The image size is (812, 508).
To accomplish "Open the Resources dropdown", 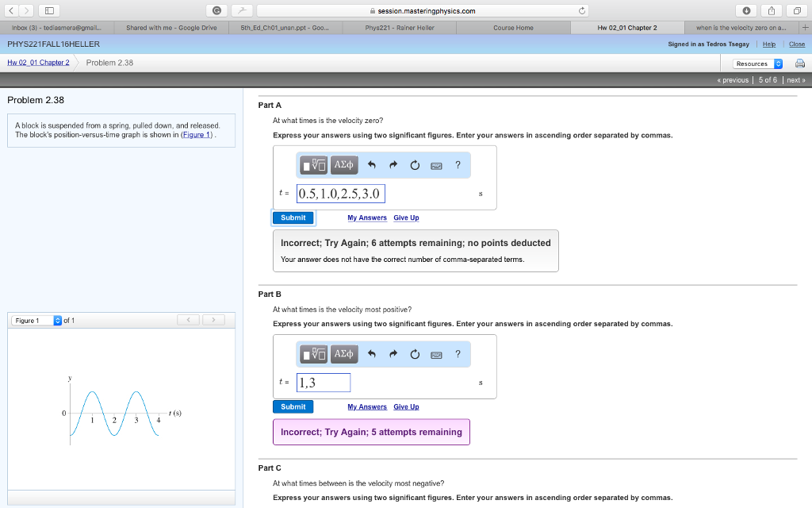I will (757, 63).
